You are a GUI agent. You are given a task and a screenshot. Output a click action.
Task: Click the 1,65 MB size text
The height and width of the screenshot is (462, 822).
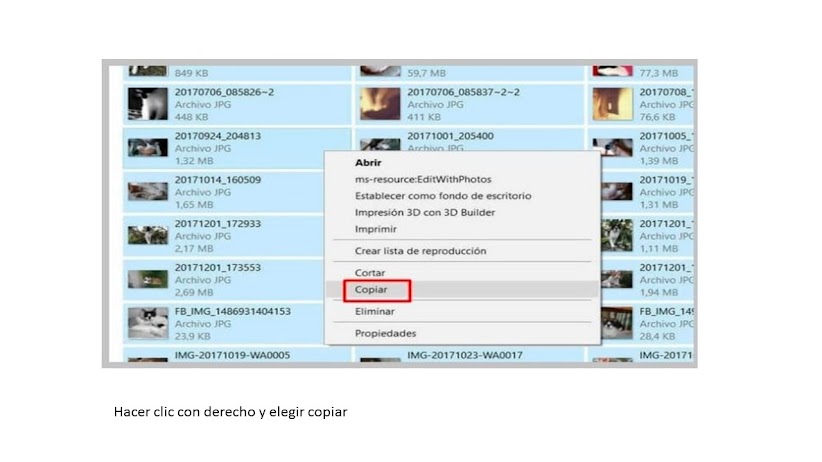tap(194, 205)
